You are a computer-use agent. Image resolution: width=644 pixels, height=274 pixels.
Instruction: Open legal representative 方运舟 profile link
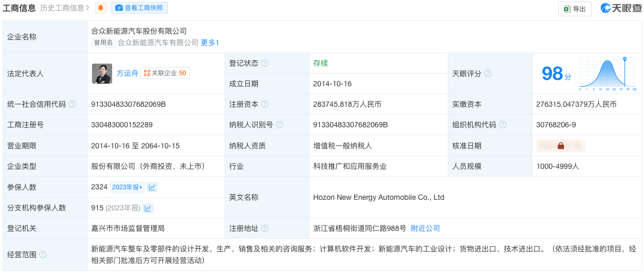point(127,73)
